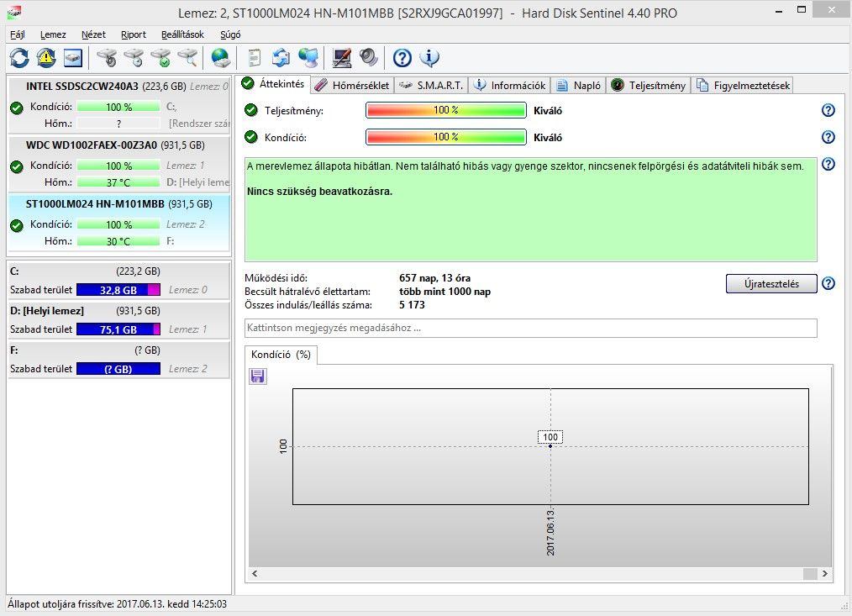Open the Súgó menu
Image resolution: width=852 pixels, height=616 pixels.
coord(230,34)
